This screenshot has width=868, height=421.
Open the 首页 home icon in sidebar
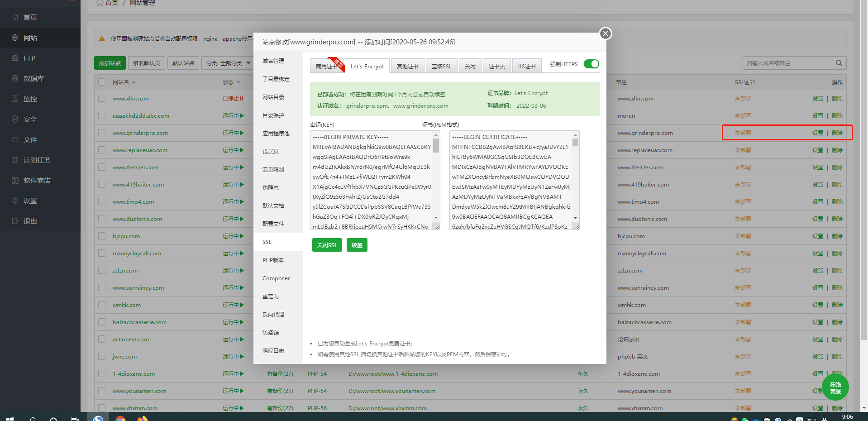pyautogui.click(x=15, y=17)
